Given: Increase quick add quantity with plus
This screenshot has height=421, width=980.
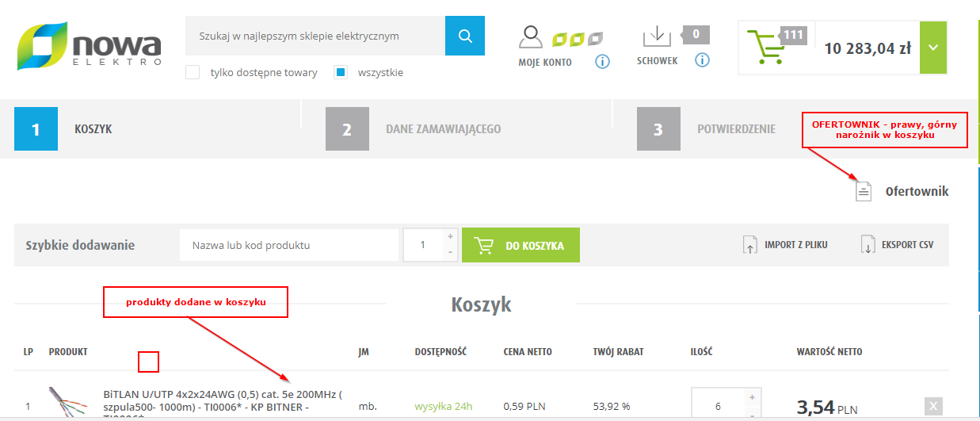Looking at the screenshot, I should (x=451, y=236).
